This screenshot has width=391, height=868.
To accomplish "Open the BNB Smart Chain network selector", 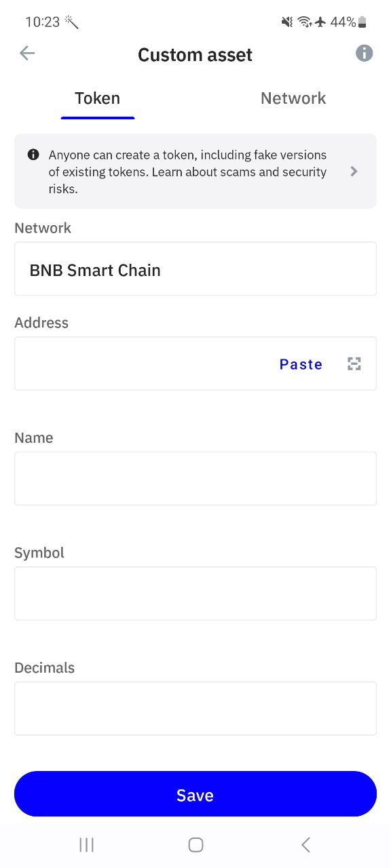I will pyautogui.click(x=195, y=269).
